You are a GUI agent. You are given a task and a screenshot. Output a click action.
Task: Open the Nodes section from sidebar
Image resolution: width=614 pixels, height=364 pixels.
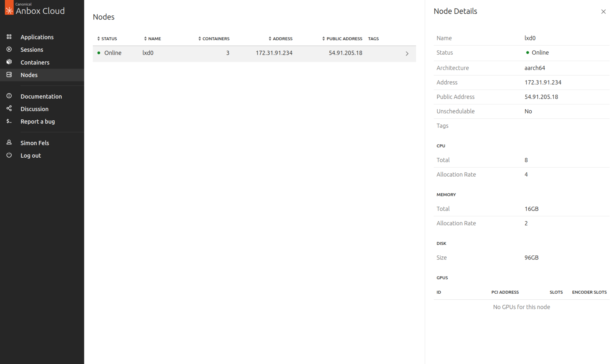[29, 75]
